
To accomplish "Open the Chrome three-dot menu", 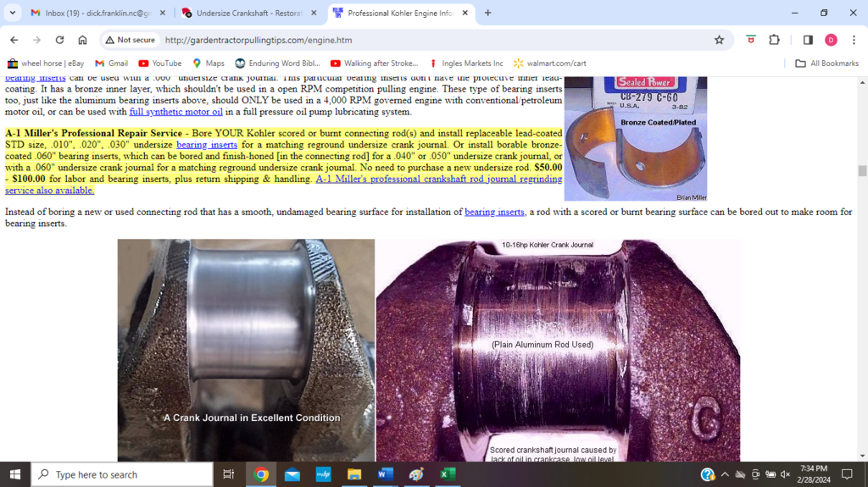I will pos(854,40).
